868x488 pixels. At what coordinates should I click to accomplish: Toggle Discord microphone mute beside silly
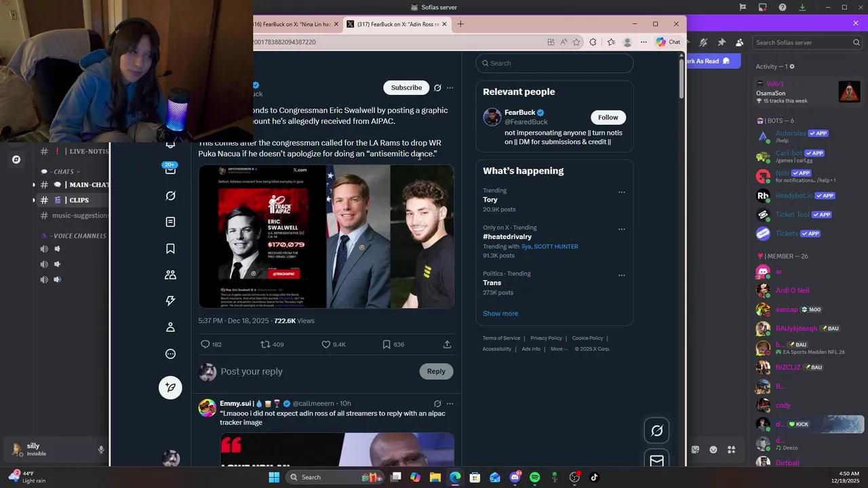pyautogui.click(x=101, y=449)
